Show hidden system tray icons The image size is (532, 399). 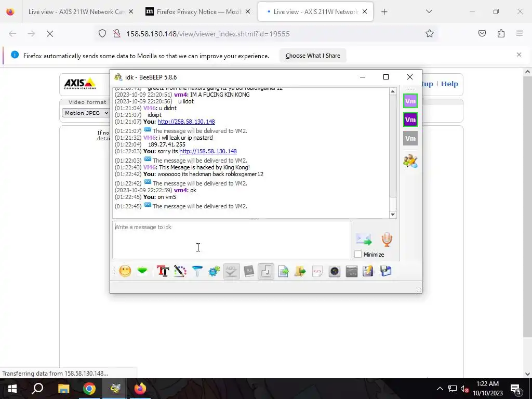pos(440,389)
